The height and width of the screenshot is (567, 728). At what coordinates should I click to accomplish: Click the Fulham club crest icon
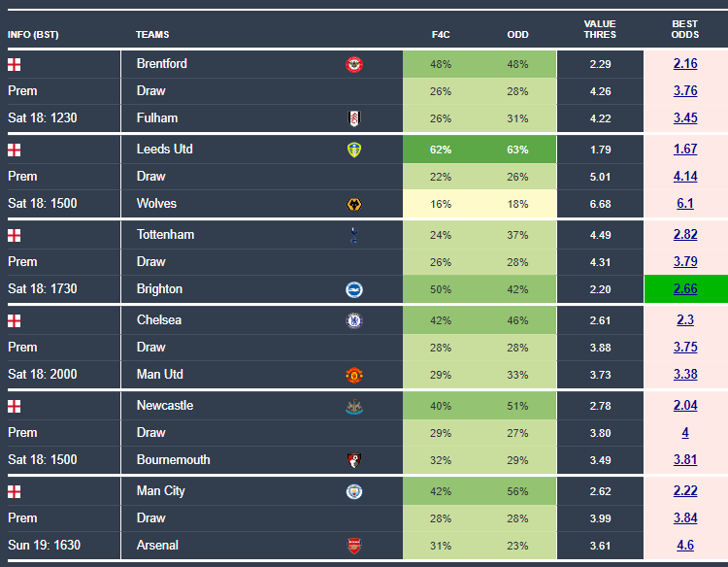point(354,118)
